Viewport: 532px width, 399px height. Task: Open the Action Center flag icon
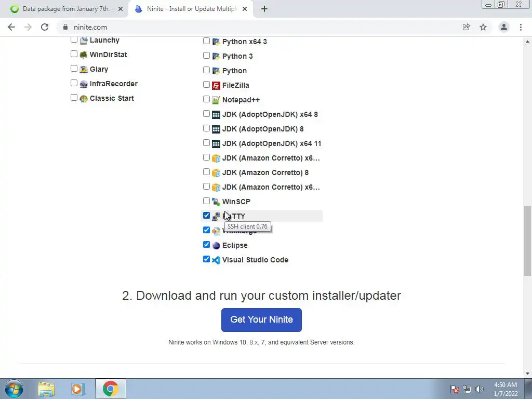(455, 389)
